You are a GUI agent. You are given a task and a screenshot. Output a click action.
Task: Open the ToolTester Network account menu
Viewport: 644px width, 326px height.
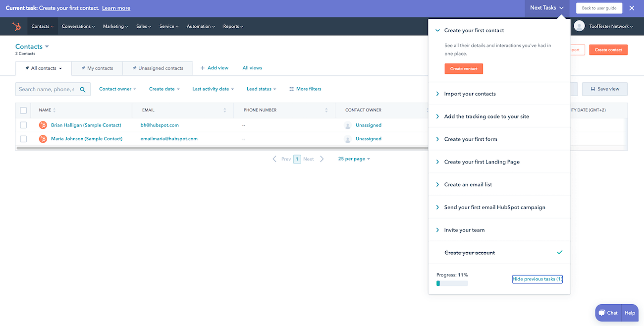[x=611, y=26]
